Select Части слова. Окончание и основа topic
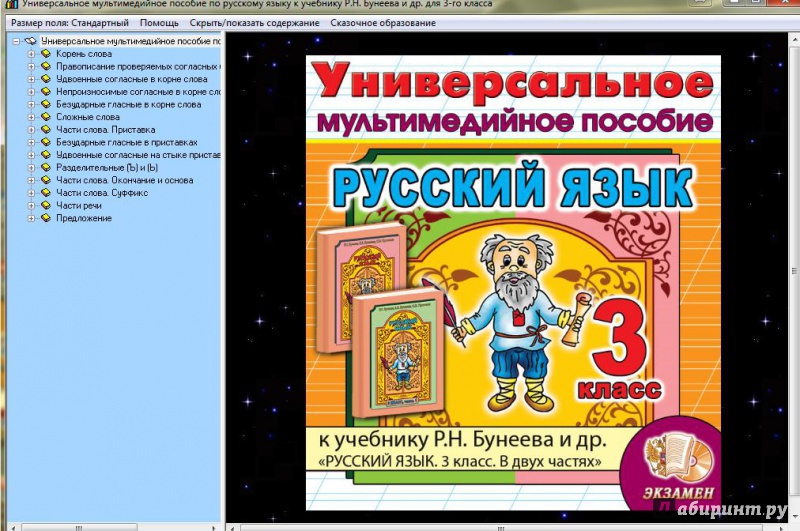Viewport: 800px width, 531px height. coord(124,180)
